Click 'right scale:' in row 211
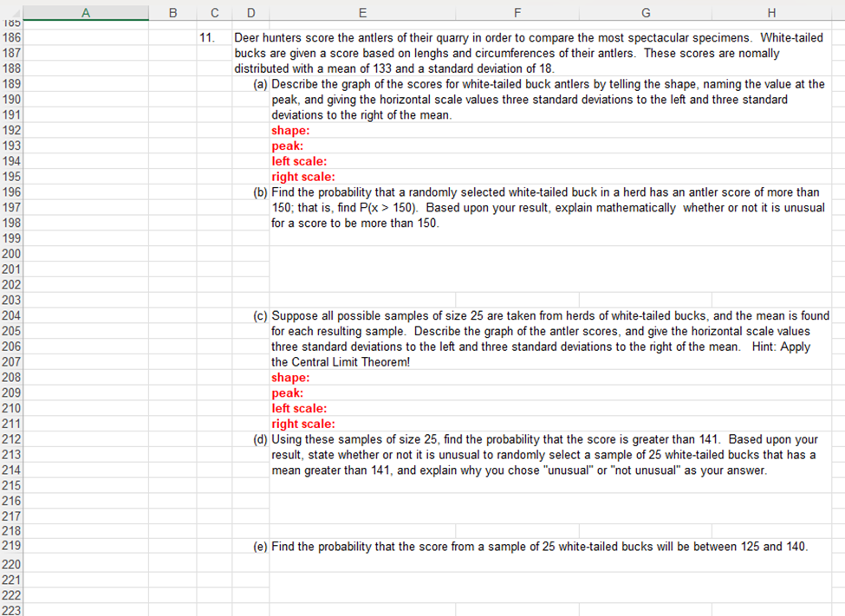The height and width of the screenshot is (616, 845). click(x=302, y=424)
